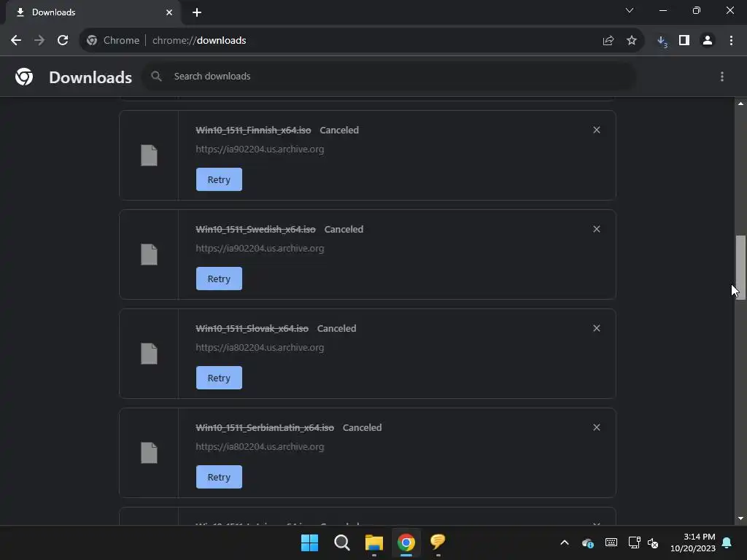The image size is (747, 560).
Task: Retry the Win10_1511_SerbianLatin_x64.iso download
Action: (219, 477)
